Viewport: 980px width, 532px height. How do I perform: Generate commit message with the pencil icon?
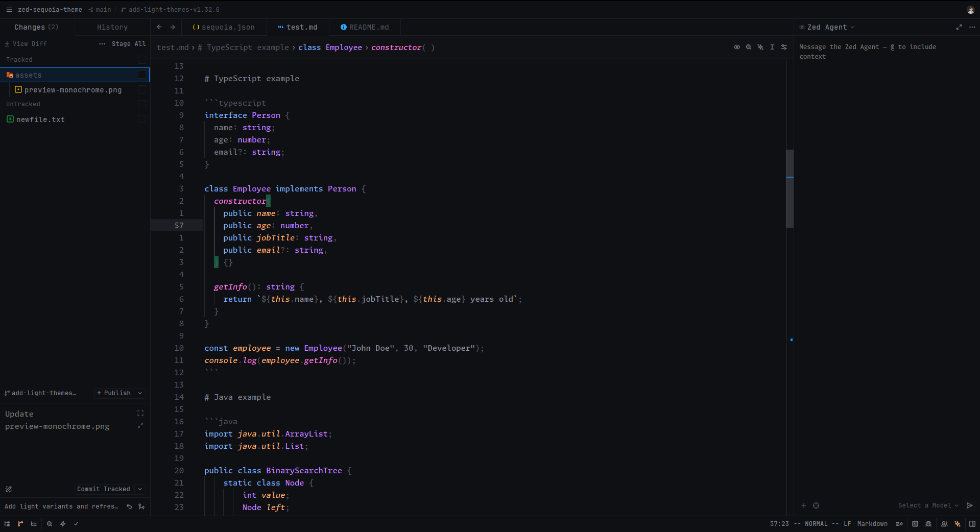(9, 489)
